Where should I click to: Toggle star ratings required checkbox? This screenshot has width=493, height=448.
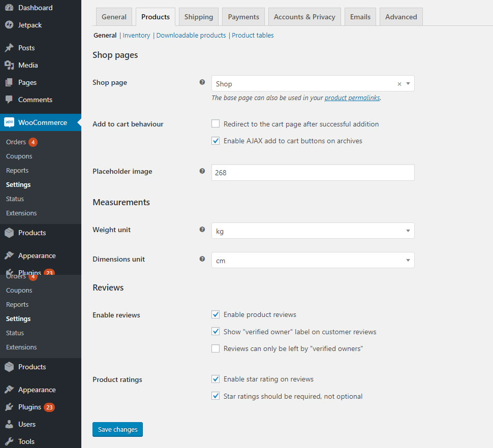pyautogui.click(x=215, y=396)
